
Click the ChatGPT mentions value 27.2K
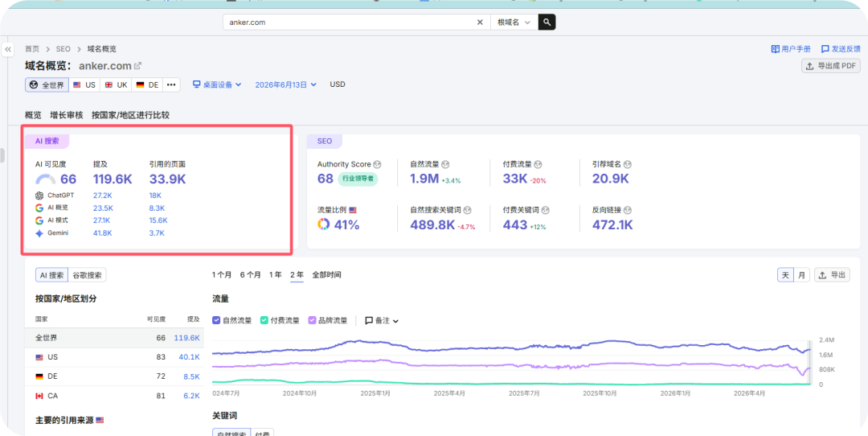click(103, 195)
